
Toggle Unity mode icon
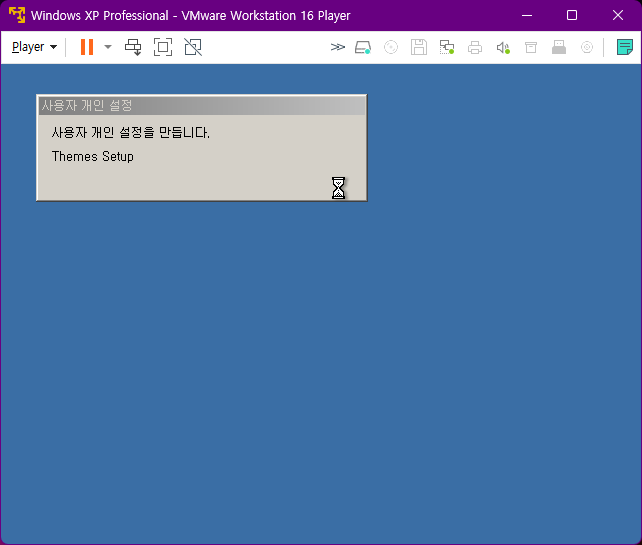[x=193, y=47]
